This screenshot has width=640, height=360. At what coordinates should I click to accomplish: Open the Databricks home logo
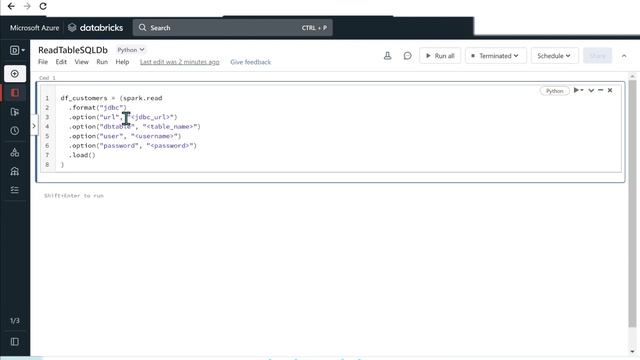96,28
